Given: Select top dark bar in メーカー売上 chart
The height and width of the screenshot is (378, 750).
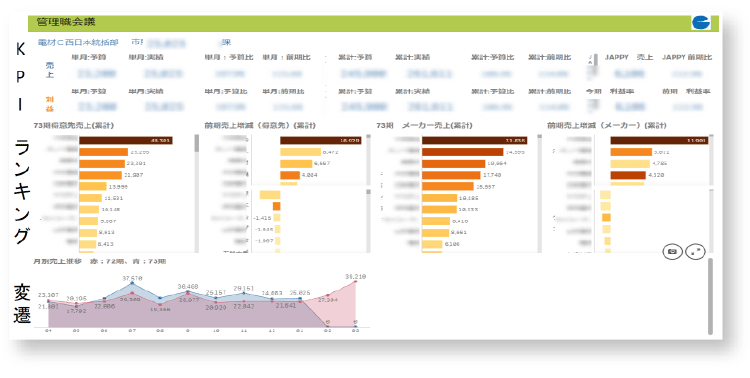Looking at the screenshot, I should point(474,140).
